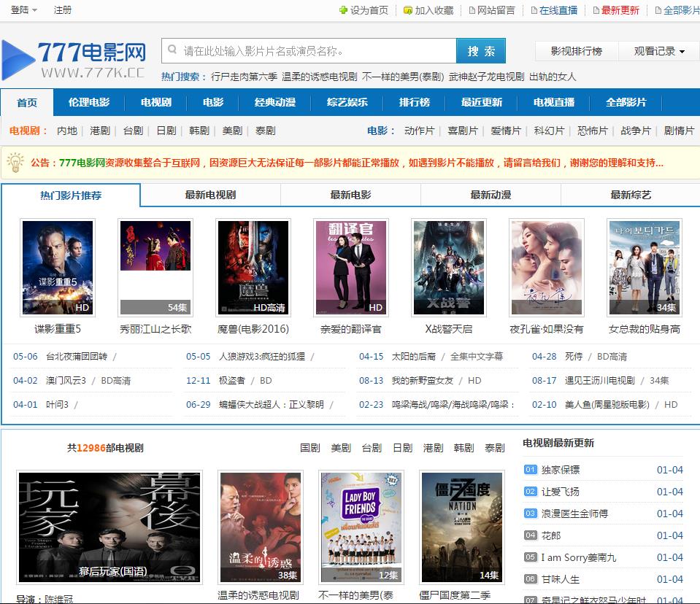Filter TV dramas by 美剧 in lower section
The width and height of the screenshot is (700, 604).
341,448
